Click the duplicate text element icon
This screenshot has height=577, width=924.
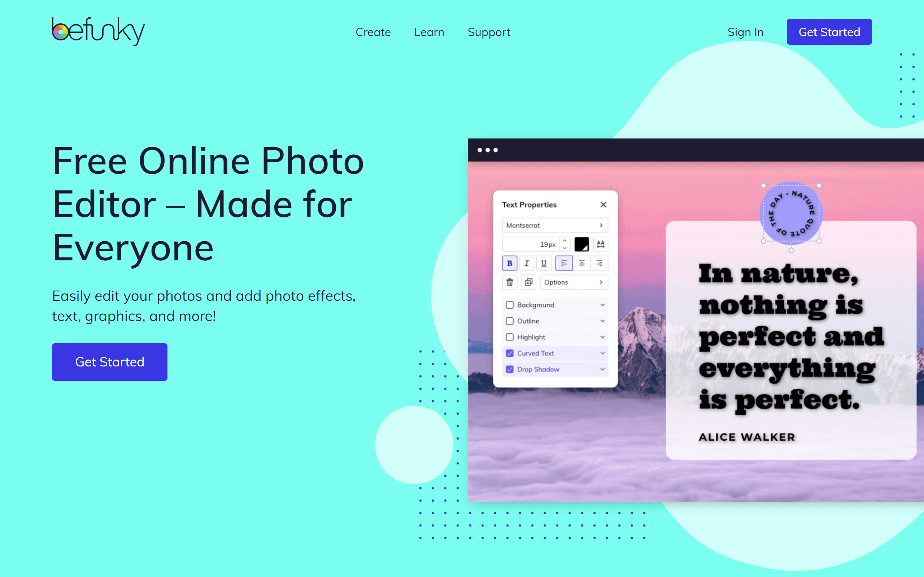528,282
